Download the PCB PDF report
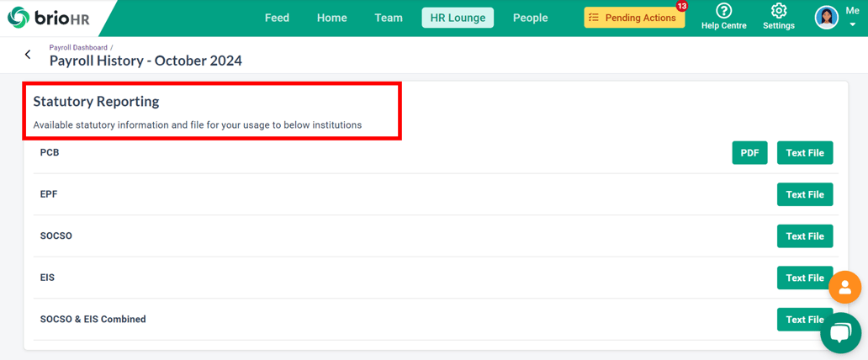 tap(749, 153)
